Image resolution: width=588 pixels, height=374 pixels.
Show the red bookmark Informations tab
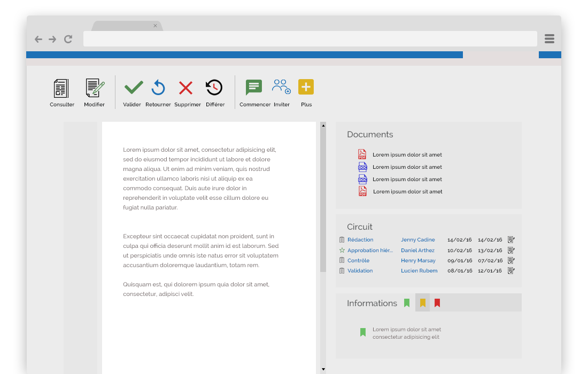point(437,303)
